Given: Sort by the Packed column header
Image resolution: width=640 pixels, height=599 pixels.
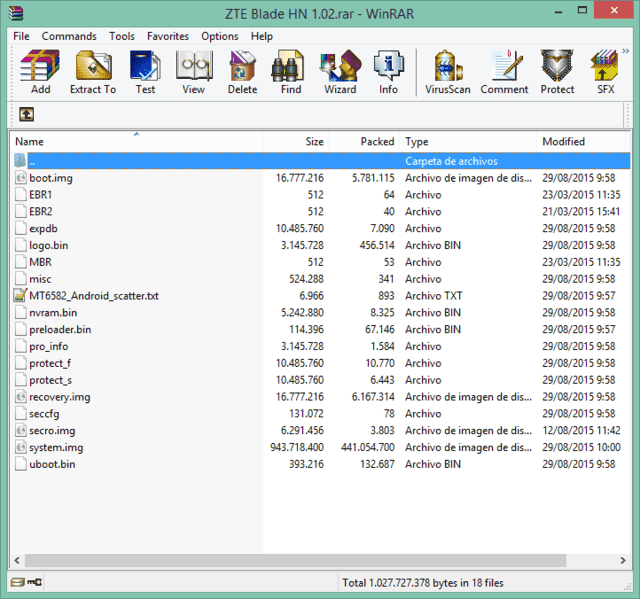Looking at the screenshot, I should [x=364, y=142].
